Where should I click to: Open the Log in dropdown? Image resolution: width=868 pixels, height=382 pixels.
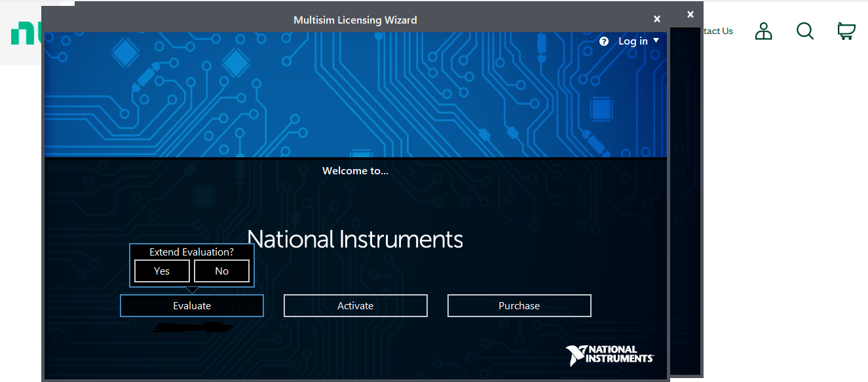[x=639, y=41]
